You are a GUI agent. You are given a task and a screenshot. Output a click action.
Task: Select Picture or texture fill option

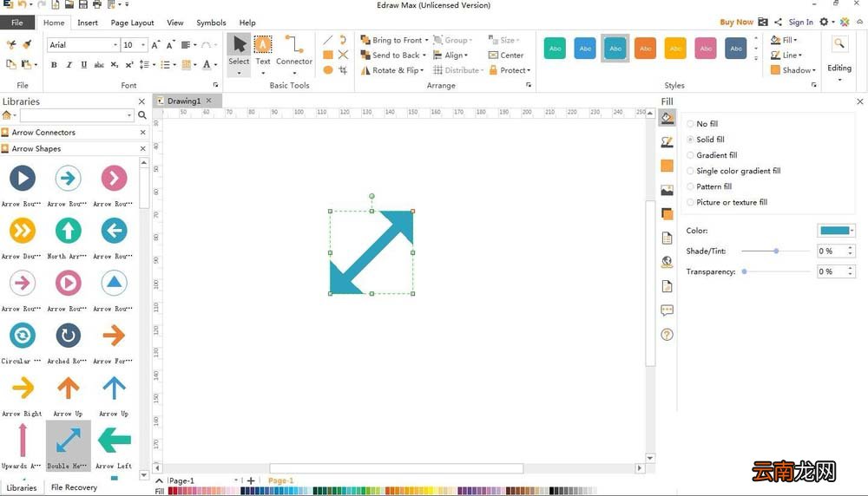click(727, 202)
